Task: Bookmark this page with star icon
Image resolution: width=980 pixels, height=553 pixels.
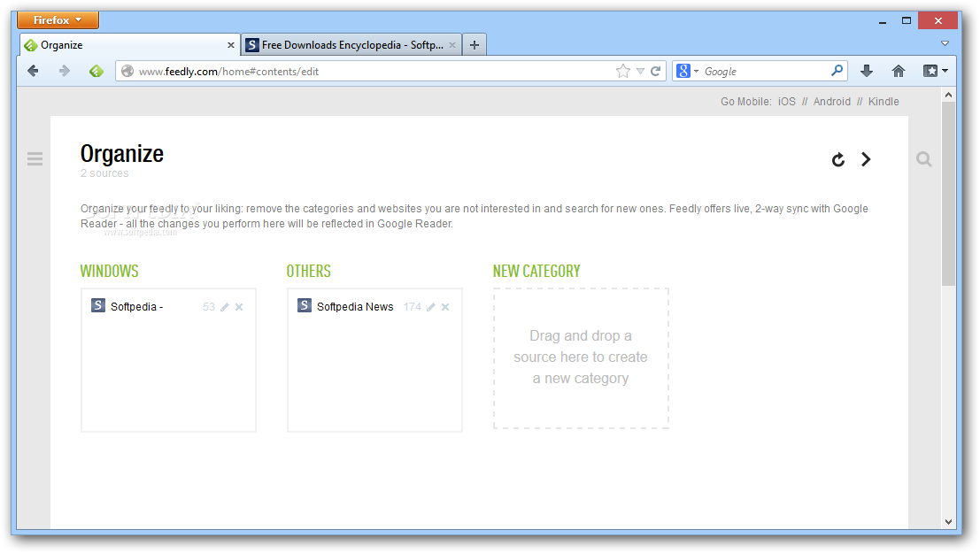Action: (x=623, y=72)
